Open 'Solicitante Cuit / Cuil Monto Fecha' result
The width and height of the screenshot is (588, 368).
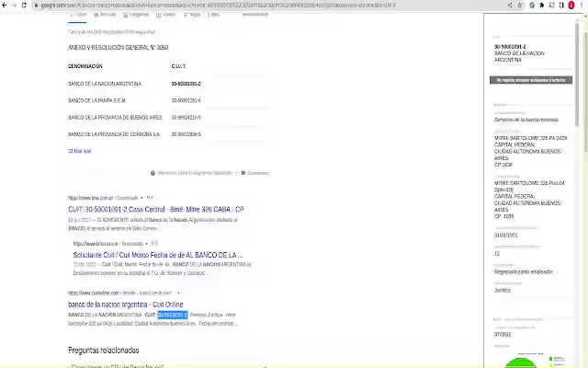(158, 255)
